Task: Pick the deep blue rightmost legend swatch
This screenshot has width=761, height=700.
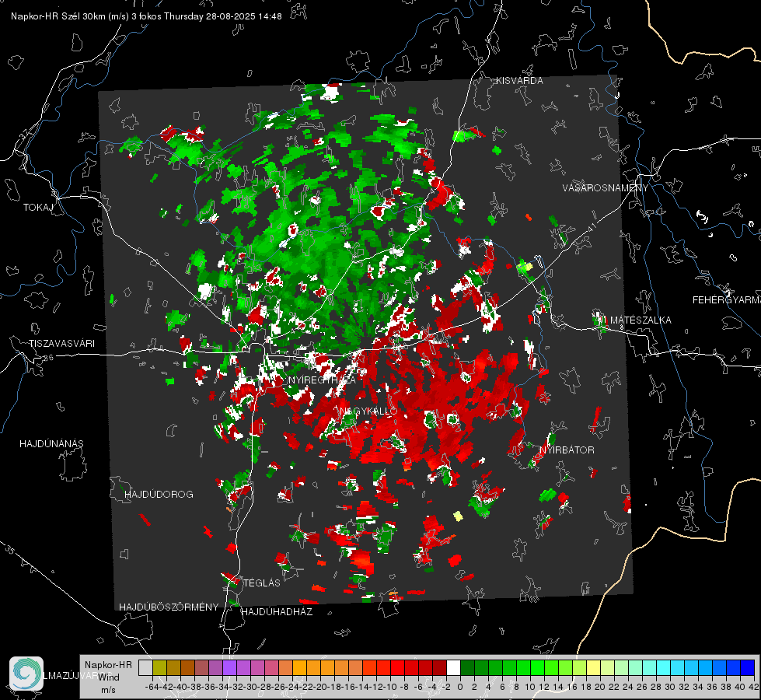Action: click(748, 667)
